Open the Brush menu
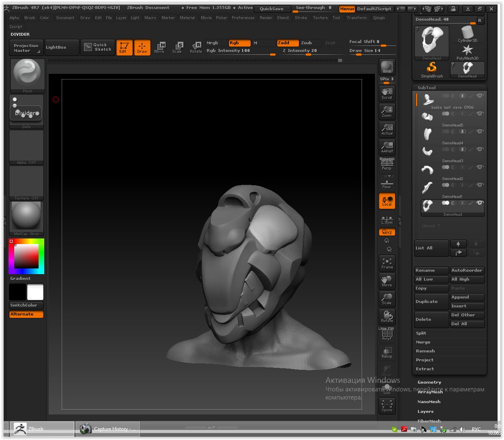Image resolution: width=504 pixels, height=440 pixels. click(x=30, y=18)
